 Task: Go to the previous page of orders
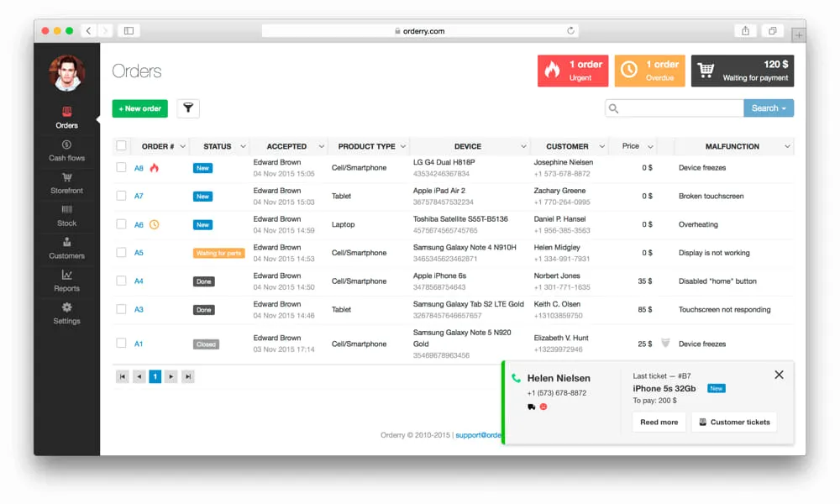(x=139, y=376)
